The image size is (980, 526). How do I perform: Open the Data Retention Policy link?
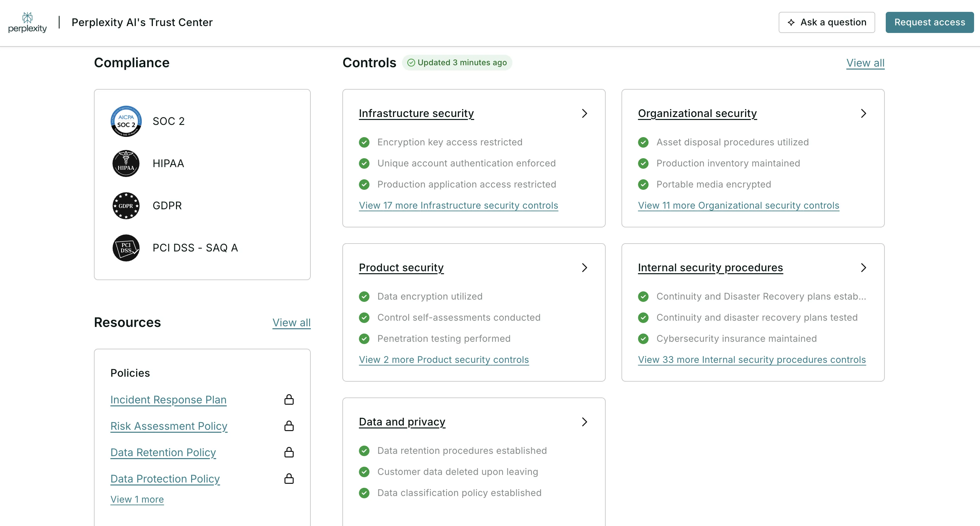(163, 452)
